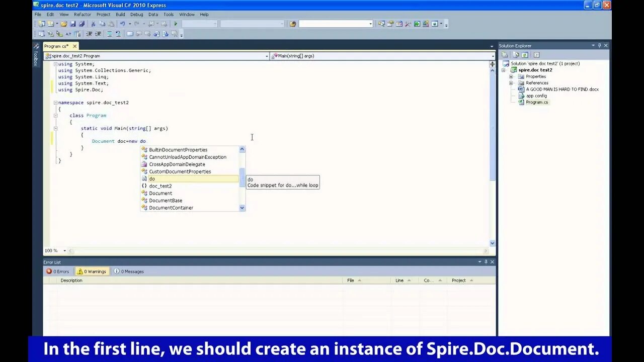644x362 pixels.
Task: Open the Refactor menu
Action: (83, 15)
